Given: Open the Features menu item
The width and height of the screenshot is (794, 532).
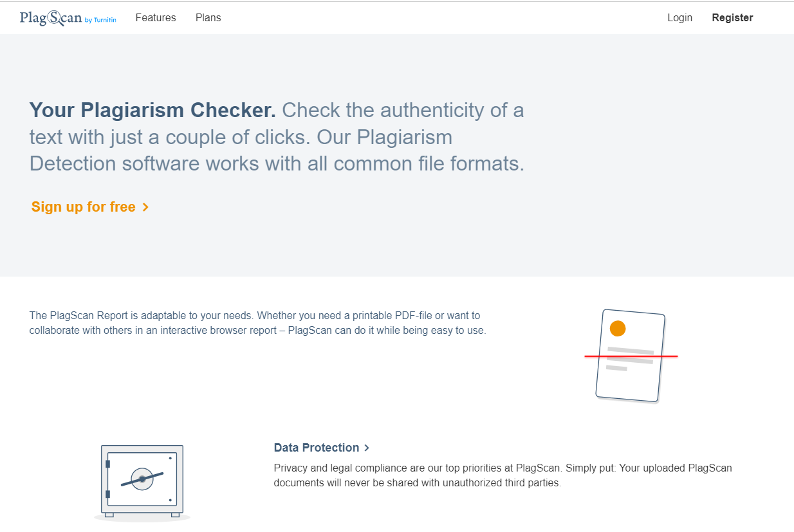Looking at the screenshot, I should coord(156,18).
